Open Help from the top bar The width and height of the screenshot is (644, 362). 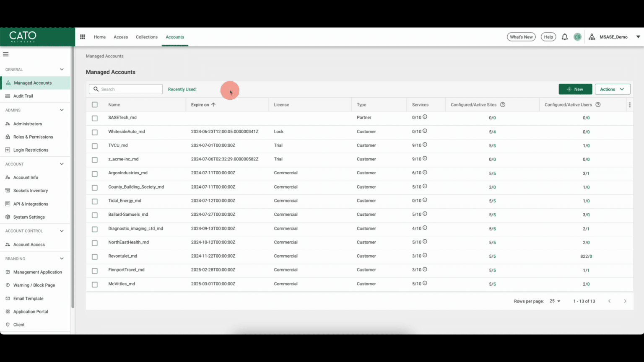coord(548,37)
